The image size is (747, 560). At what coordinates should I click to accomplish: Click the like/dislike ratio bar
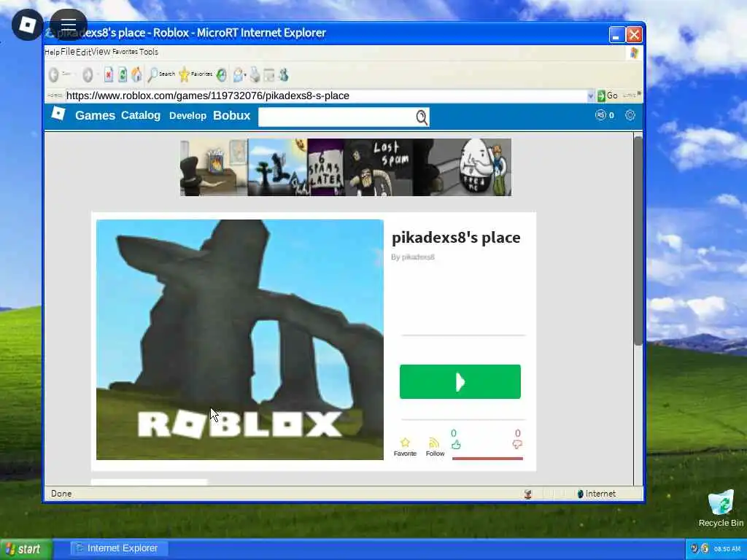point(487,459)
